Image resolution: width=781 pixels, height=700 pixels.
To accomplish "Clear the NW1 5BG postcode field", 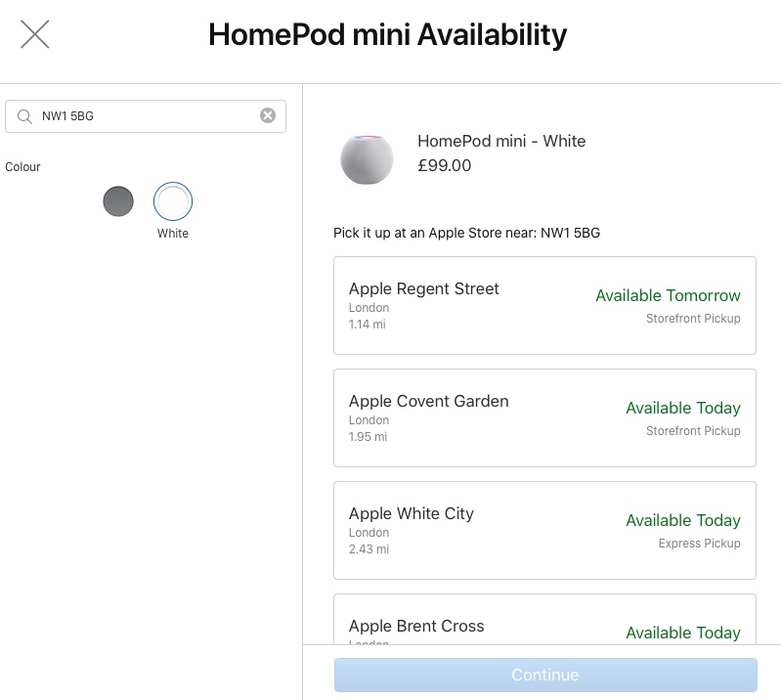I will tap(268, 115).
